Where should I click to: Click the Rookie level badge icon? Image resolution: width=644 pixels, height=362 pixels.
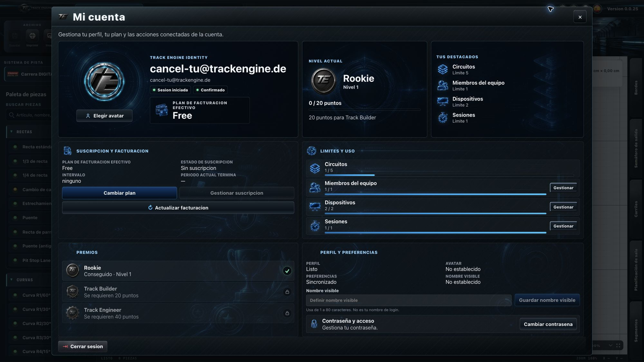[x=323, y=80]
